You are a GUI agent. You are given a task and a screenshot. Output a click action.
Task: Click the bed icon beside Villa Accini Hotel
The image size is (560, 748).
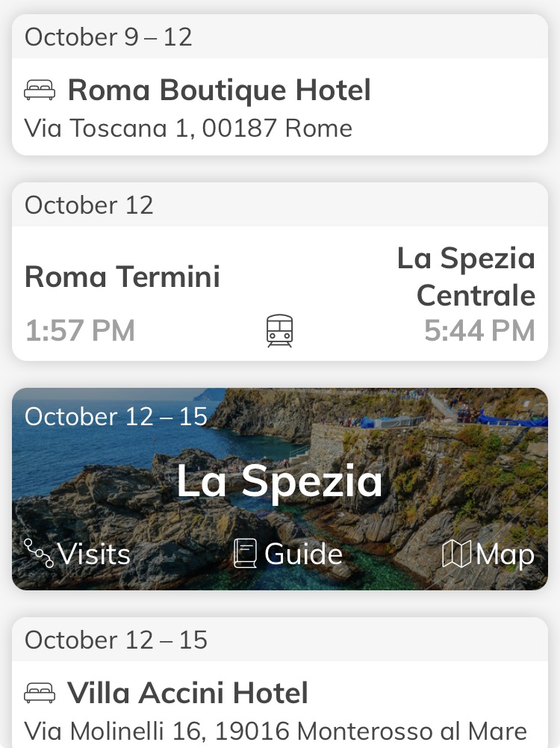pyautogui.click(x=40, y=693)
